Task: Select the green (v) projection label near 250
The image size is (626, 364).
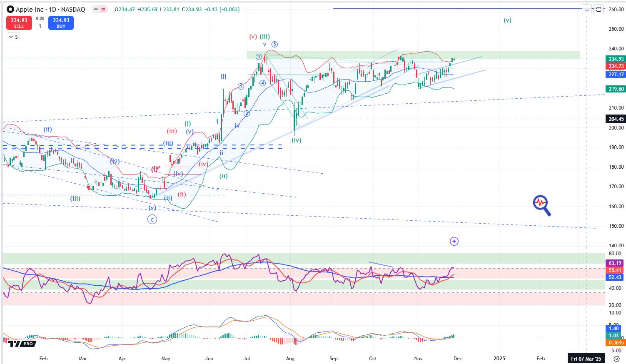Action: [x=507, y=20]
